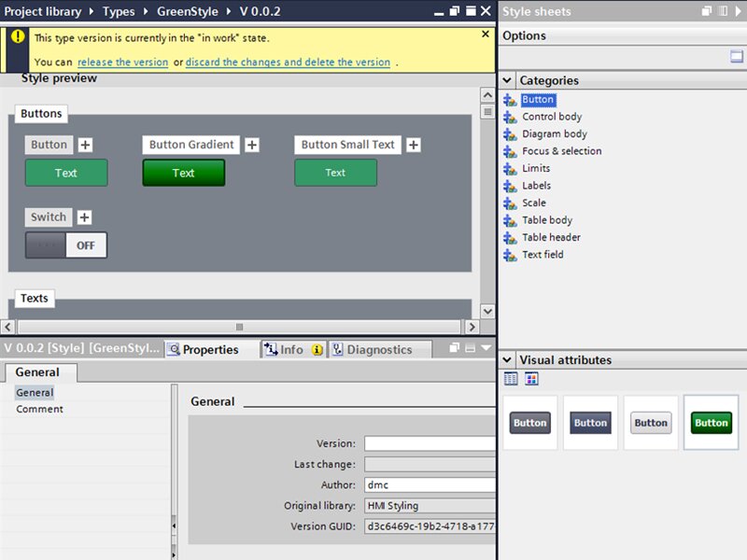The height and width of the screenshot is (560, 747).
Task: Click the Scale category icon
Action: click(x=510, y=203)
